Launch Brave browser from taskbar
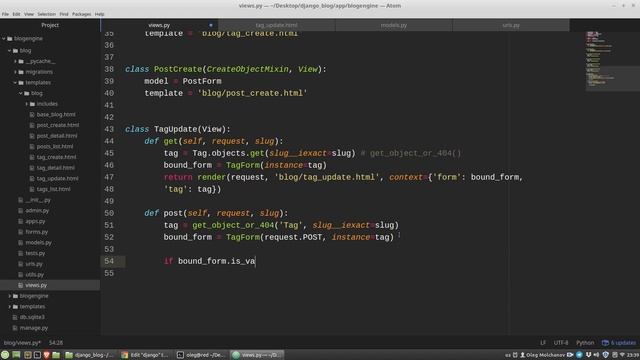This screenshot has width=640, height=360. tap(47, 355)
